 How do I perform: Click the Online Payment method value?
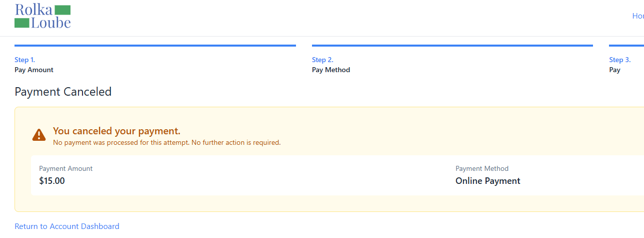click(488, 181)
